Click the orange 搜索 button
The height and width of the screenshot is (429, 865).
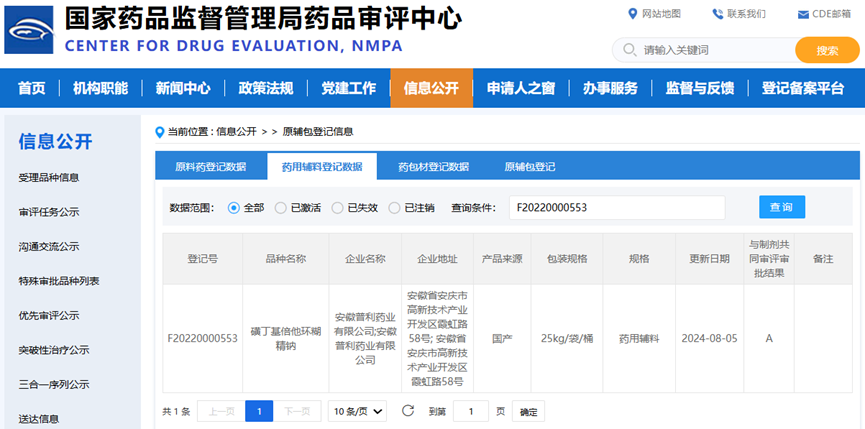coord(827,50)
